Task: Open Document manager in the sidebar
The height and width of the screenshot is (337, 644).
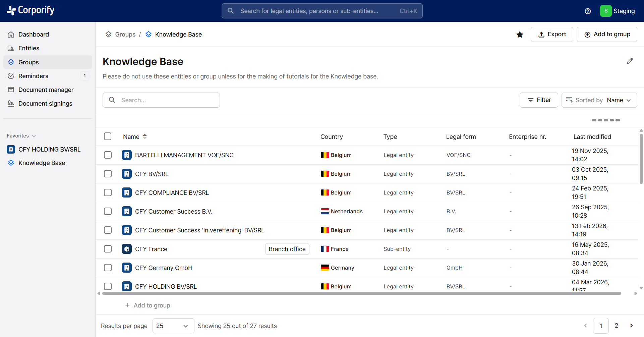Action: pyautogui.click(x=48, y=90)
